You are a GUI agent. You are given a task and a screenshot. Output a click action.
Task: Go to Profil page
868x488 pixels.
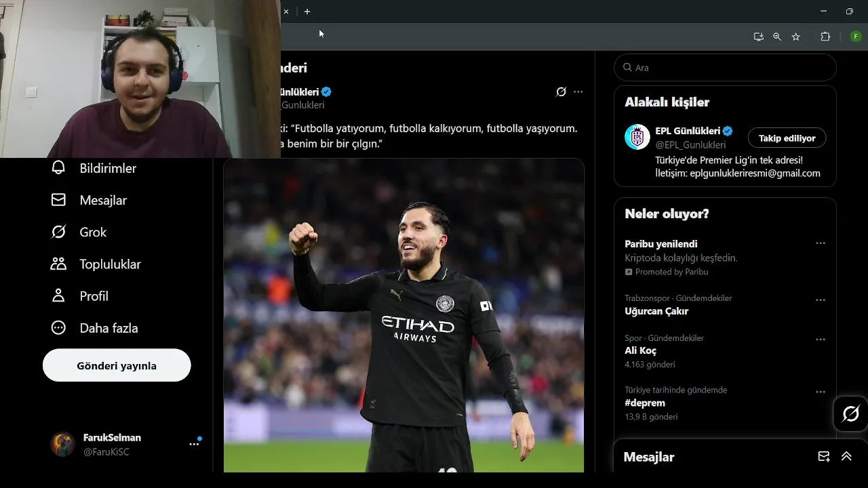click(x=80, y=296)
